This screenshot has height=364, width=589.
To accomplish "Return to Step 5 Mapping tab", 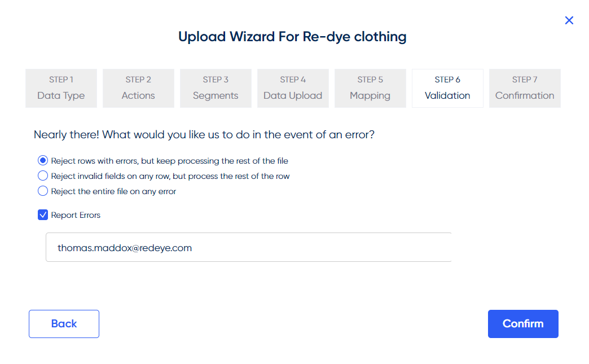I will [370, 88].
